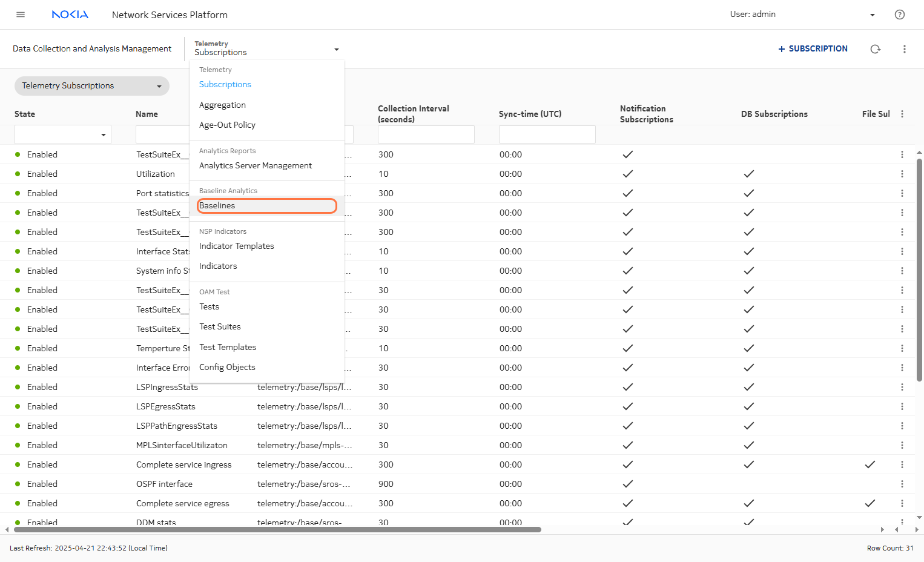Click the Sync-time filter input field
924x562 pixels.
547,134
